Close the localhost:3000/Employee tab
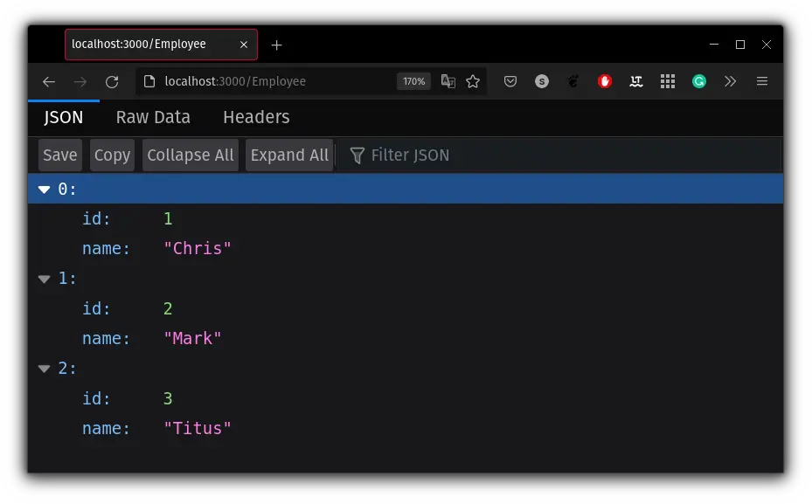The width and height of the screenshot is (812, 504). [243, 45]
